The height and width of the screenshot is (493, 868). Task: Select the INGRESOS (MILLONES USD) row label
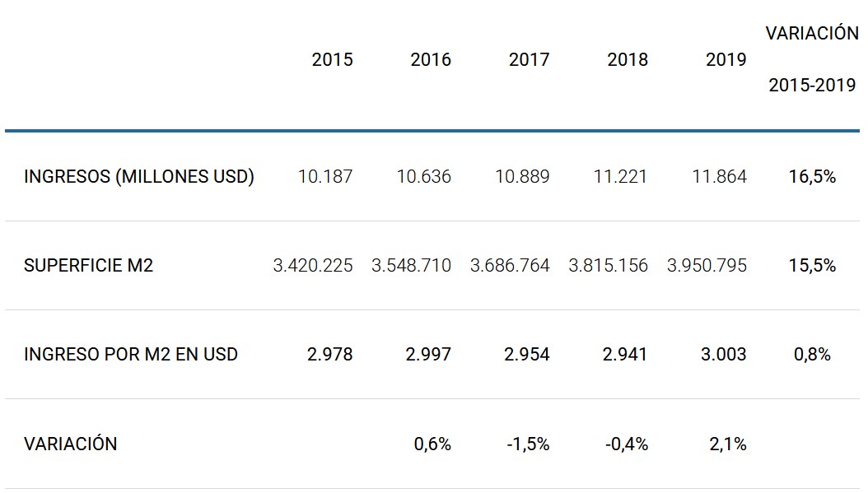pos(139,177)
